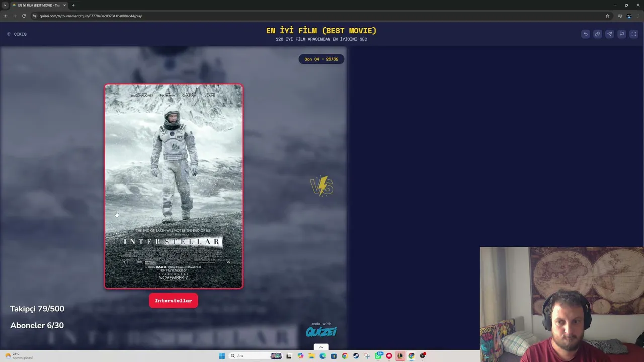Open the browser profile avatar
644x362 pixels.
point(629,16)
